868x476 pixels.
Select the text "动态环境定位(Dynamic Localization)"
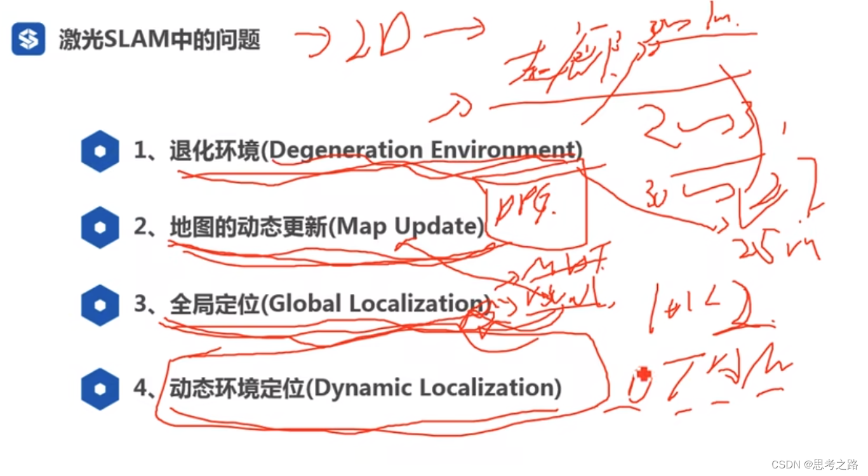click(x=365, y=388)
